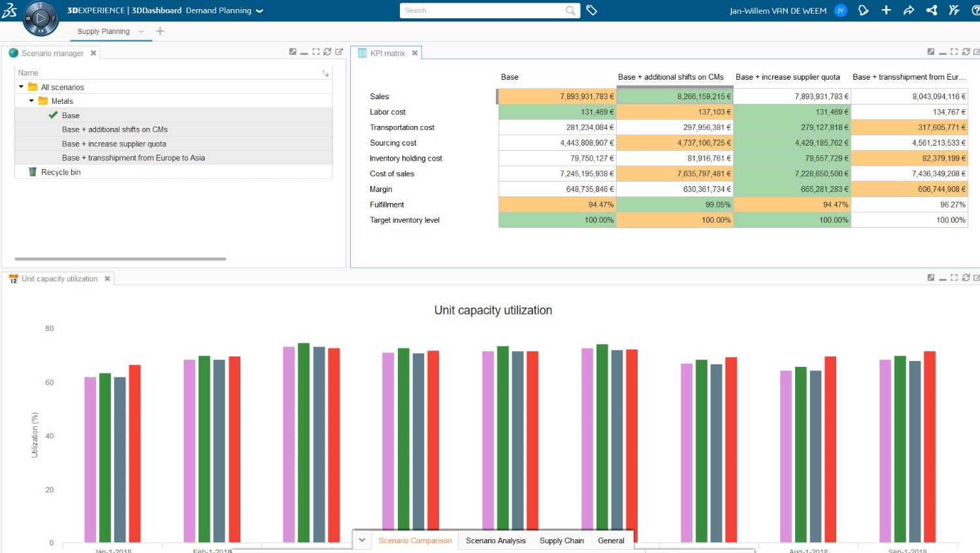Switch to the Scenario Analysis tab
980x553 pixels.
(496, 541)
